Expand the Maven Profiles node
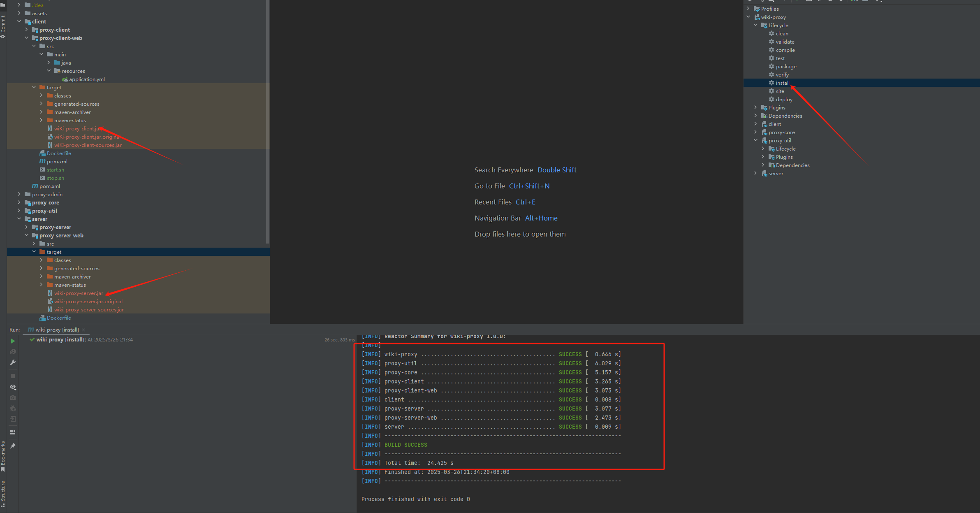The width and height of the screenshot is (980, 513). click(748, 9)
